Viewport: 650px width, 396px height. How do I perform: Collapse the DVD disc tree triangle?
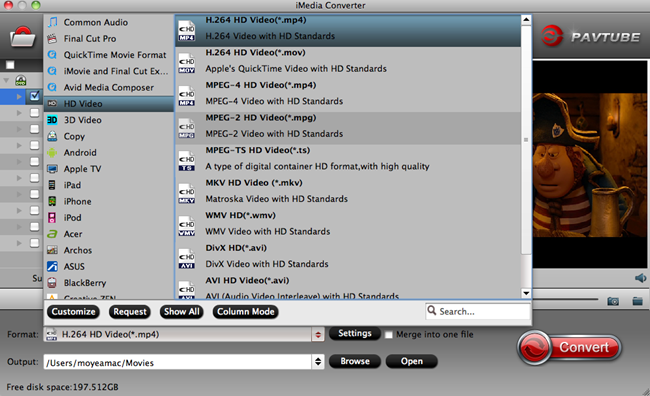tap(6, 80)
